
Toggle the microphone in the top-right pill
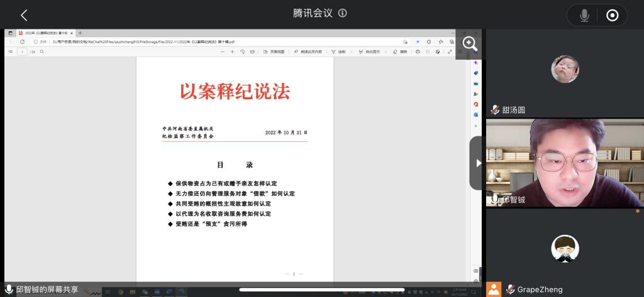coord(584,16)
